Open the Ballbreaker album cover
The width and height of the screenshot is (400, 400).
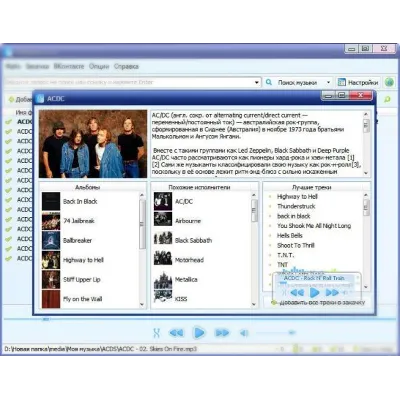point(51,240)
